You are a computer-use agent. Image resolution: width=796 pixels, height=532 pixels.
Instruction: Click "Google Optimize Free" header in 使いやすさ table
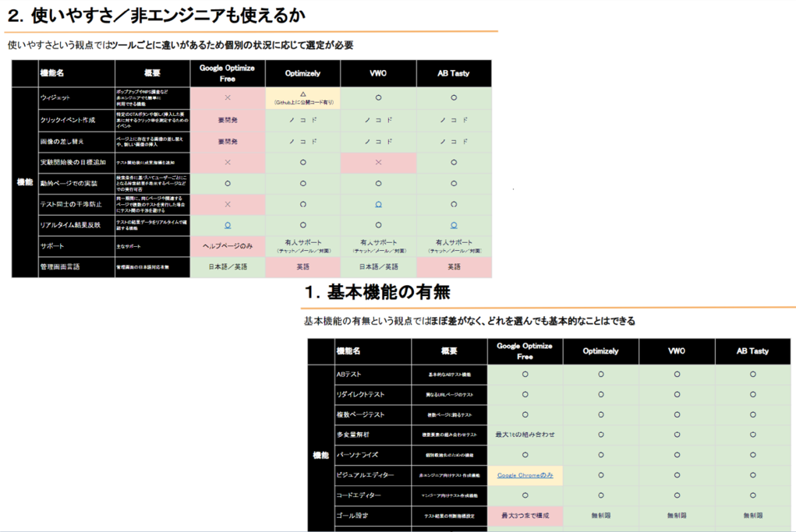[x=228, y=73]
